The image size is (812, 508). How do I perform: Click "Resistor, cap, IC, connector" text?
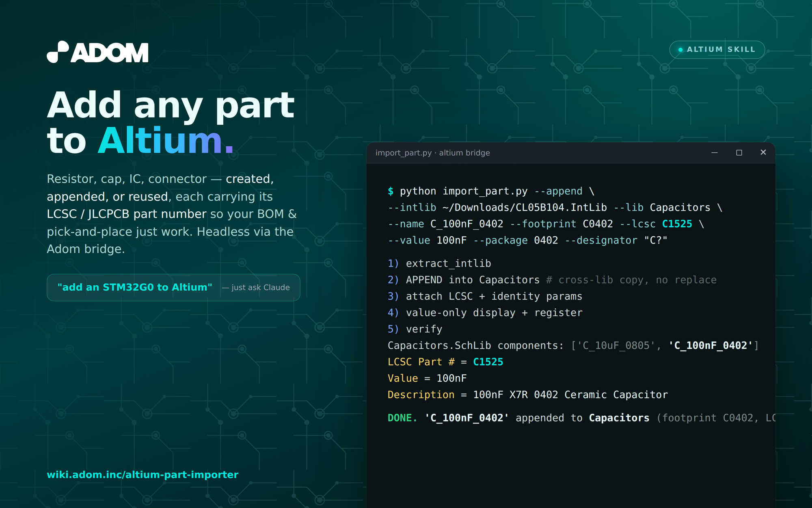tap(127, 179)
